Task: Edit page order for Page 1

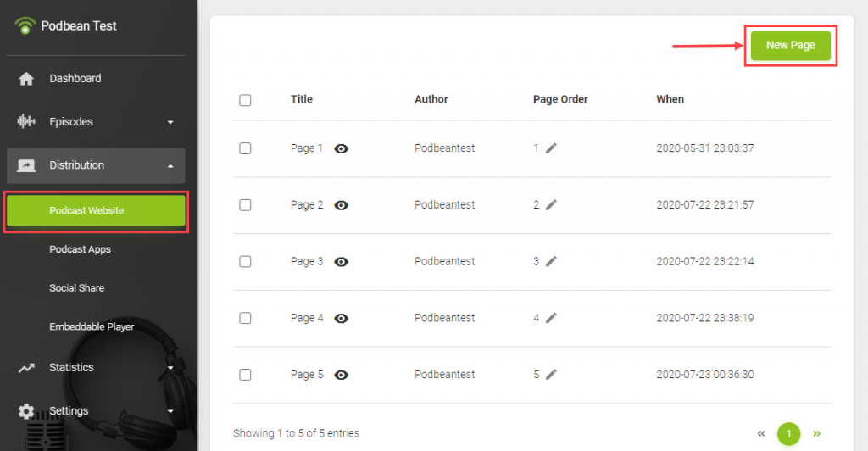Action: point(551,148)
